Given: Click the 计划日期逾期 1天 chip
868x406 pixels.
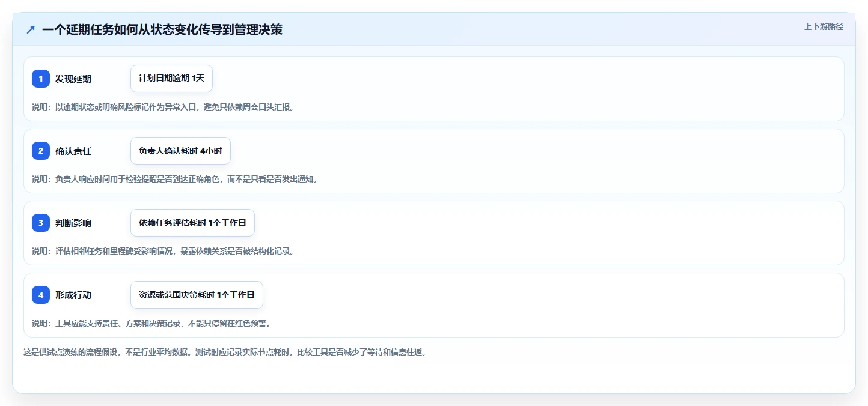Looking at the screenshot, I should [x=171, y=79].
